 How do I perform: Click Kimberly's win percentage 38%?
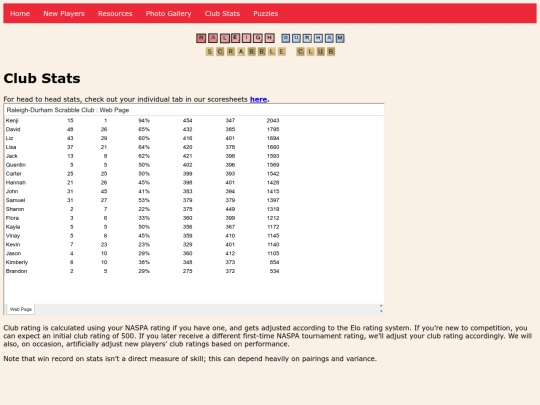point(144,262)
